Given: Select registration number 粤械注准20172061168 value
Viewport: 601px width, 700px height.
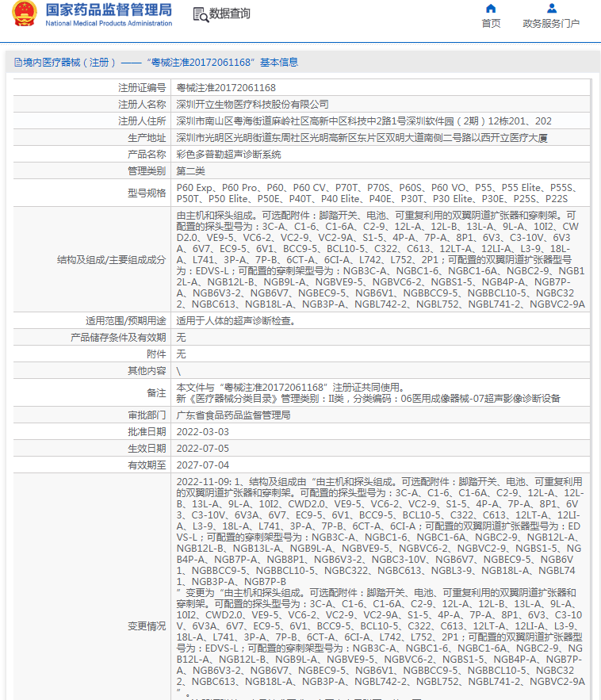Looking at the screenshot, I should tap(226, 88).
